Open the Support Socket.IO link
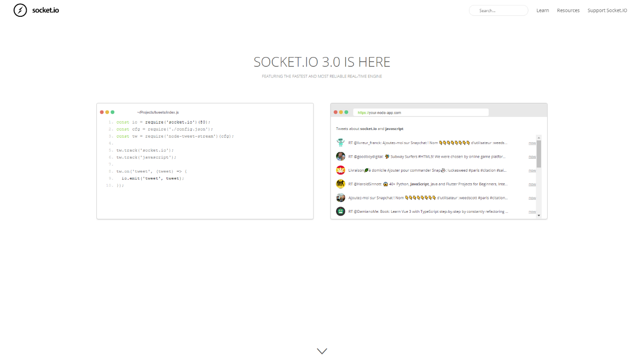The width and height of the screenshot is (644, 362). [x=607, y=10]
